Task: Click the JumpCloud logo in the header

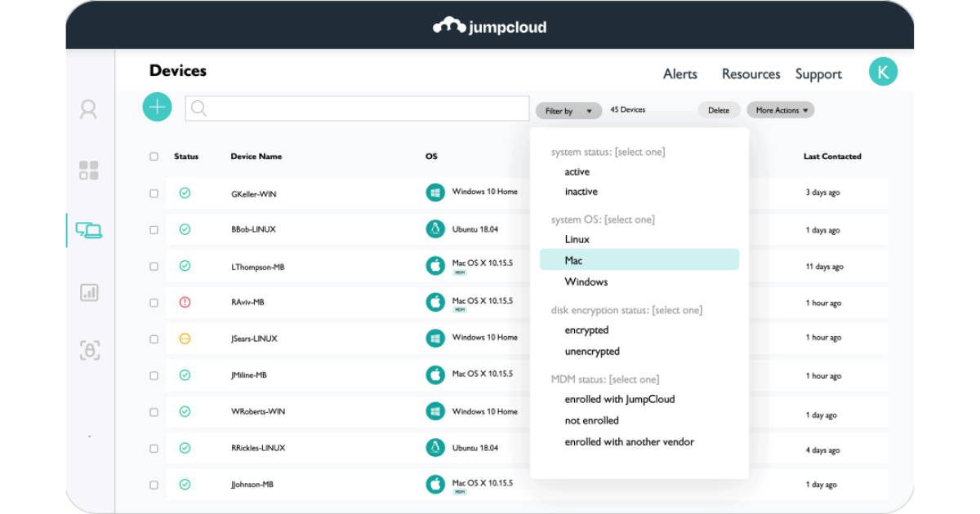Action: [x=490, y=25]
